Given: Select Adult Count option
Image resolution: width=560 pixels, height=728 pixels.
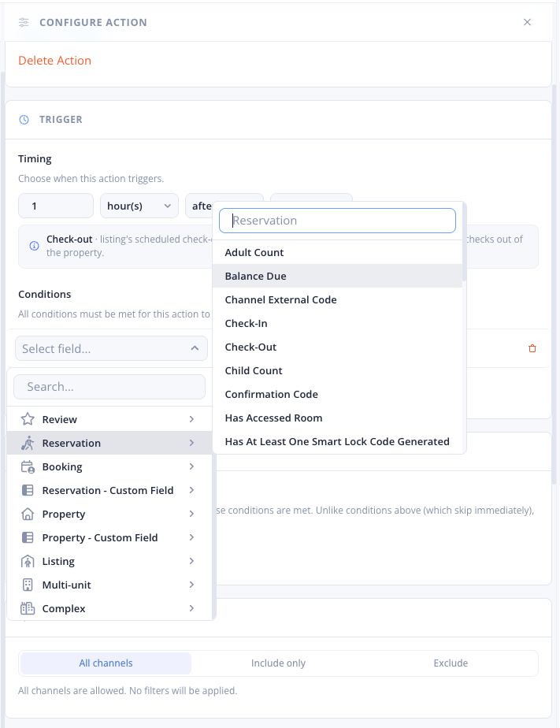Looking at the screenshot, I should coord(337,253).
